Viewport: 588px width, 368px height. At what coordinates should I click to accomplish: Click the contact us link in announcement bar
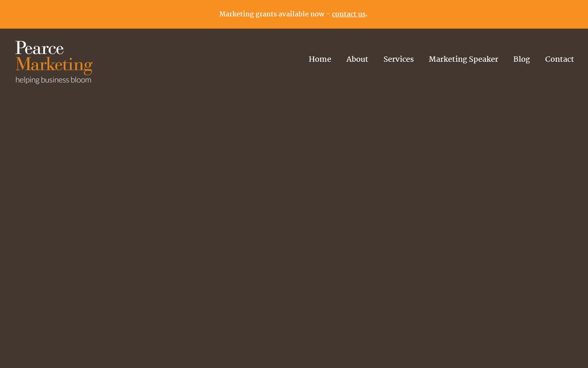click(x=348, y=14)
